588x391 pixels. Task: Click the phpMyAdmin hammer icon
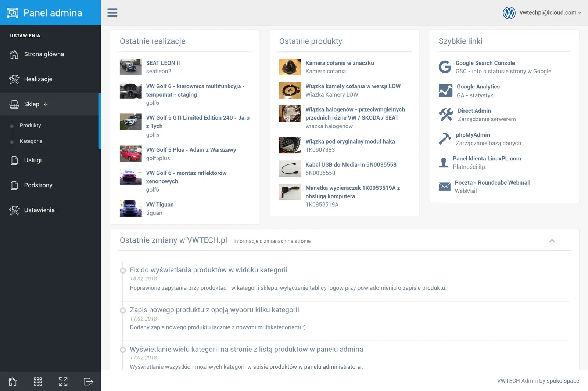pos(445,139)
